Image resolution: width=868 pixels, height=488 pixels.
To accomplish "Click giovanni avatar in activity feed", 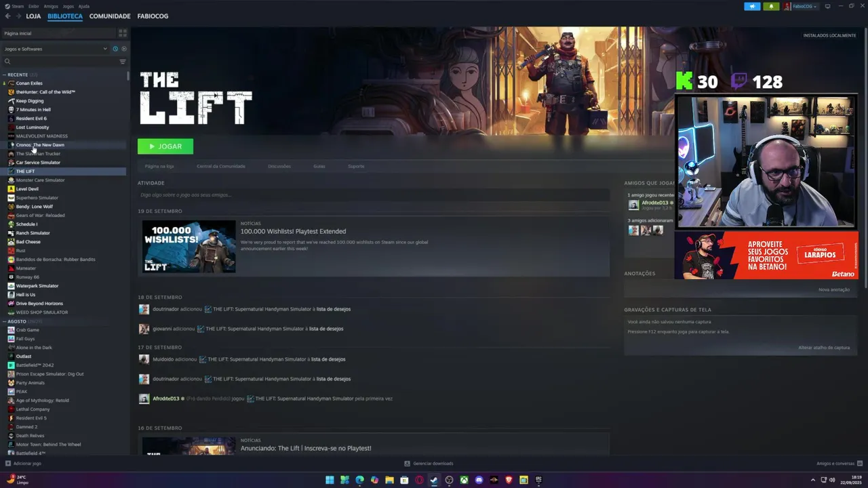I will [144, 329].
